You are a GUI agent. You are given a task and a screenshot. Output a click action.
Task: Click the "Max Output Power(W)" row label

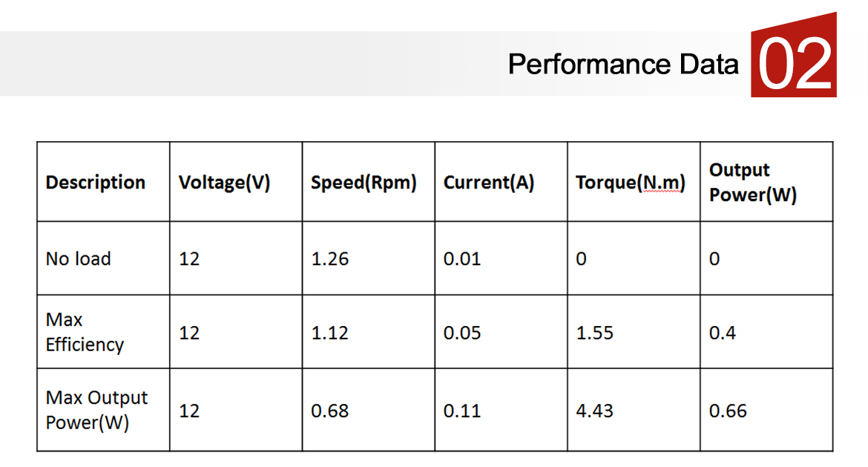tap(96, 410)
